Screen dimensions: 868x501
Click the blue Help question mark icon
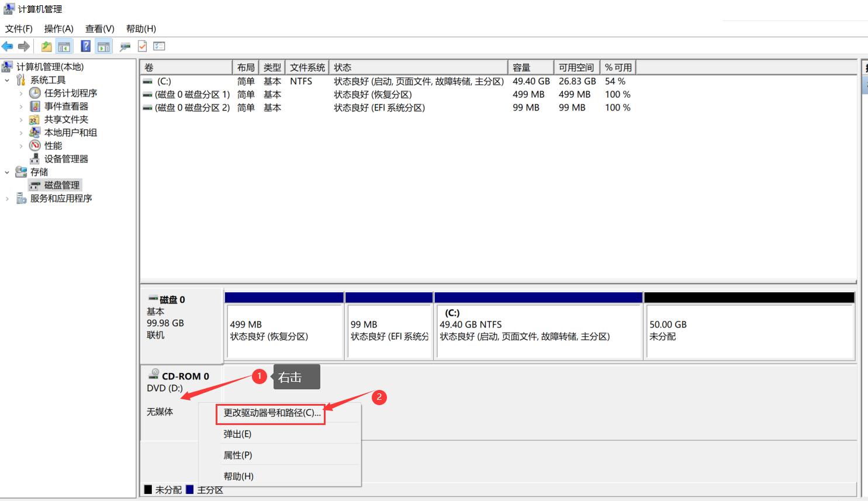point(86,46)
